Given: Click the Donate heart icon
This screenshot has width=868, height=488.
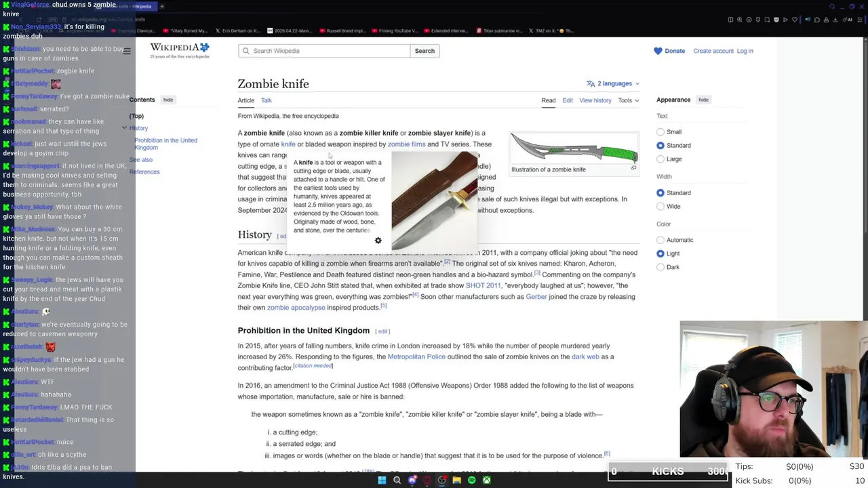Looking at the screenshot, I should pyautogui.click(x=658, y=51).
